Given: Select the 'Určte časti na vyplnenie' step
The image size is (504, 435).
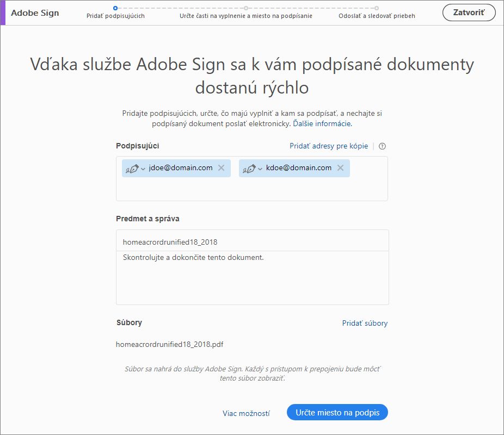Looking at the screenshot, I should tap(246, 16).
